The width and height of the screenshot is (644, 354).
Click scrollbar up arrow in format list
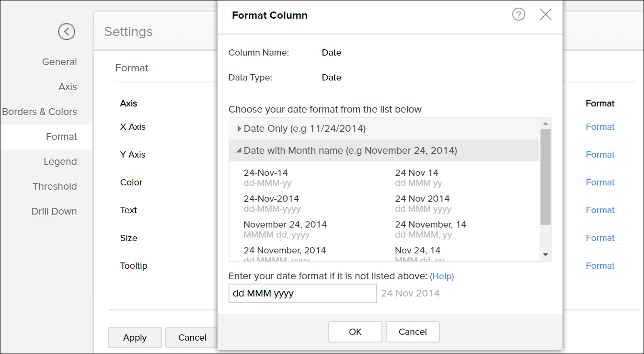click(545, 124)
